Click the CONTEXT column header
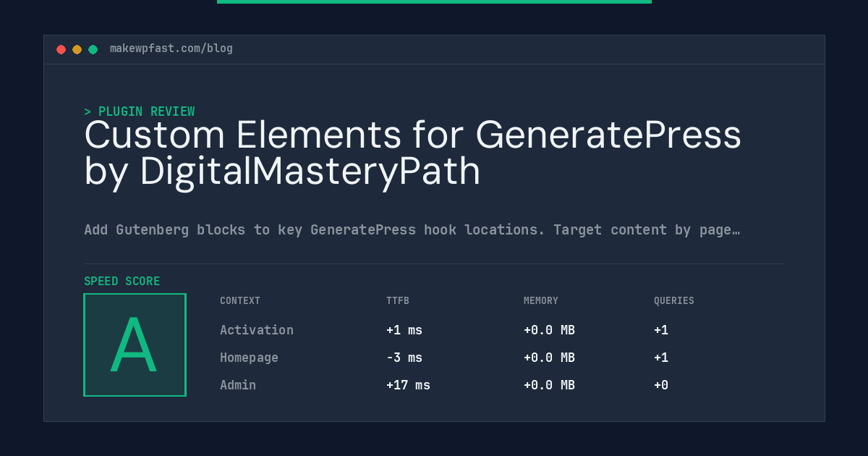The width and height of the screenshot is (868, 456). click(240, 301)
